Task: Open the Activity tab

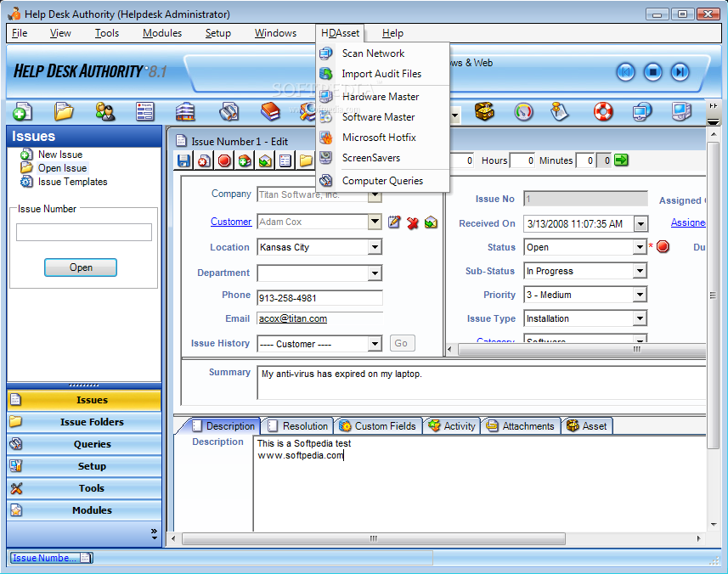Action: click(452, 426)
